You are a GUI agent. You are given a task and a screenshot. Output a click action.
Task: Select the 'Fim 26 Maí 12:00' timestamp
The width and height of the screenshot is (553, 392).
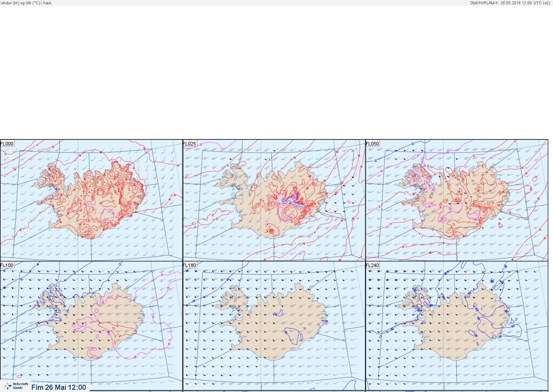(x=59, y=387)
